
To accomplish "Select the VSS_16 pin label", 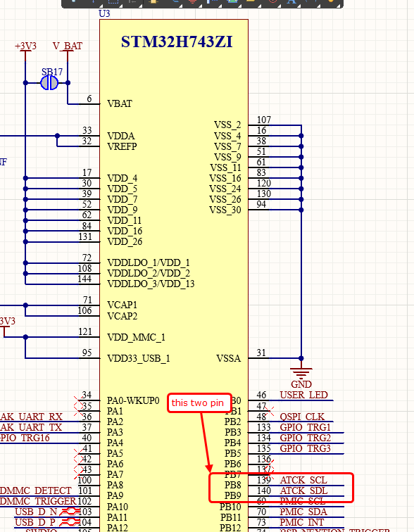I will point(225,178).
